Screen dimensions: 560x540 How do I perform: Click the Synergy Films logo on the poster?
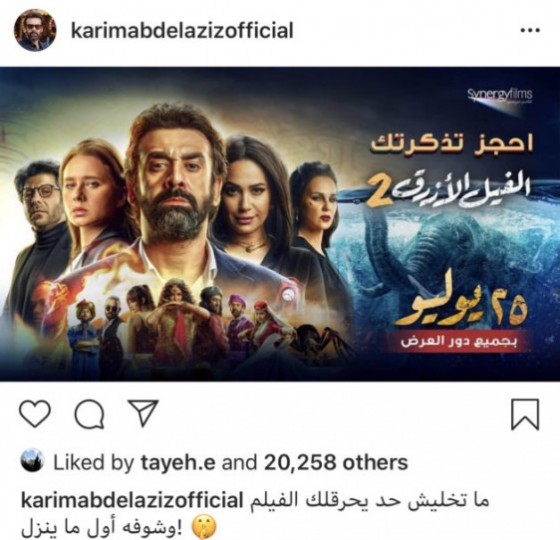[x=500, y=95]
